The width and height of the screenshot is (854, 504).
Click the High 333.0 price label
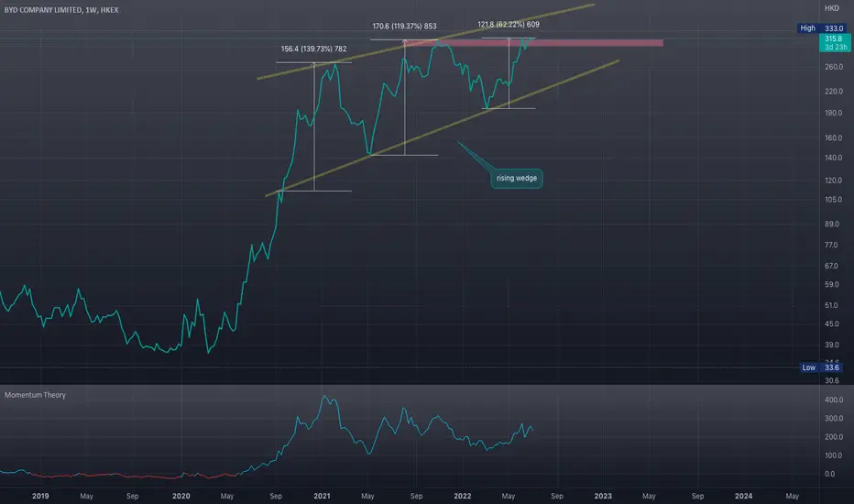tap(821, 28)
